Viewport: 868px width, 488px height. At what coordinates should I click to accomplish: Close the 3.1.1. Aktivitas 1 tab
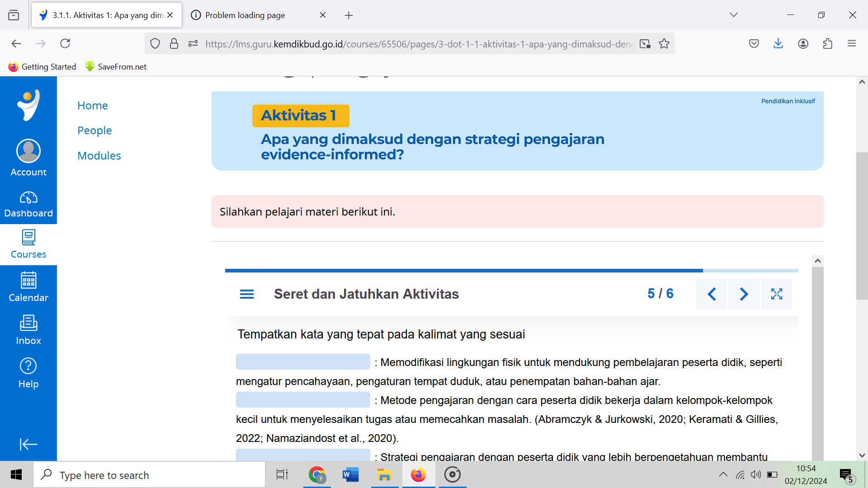170,15
